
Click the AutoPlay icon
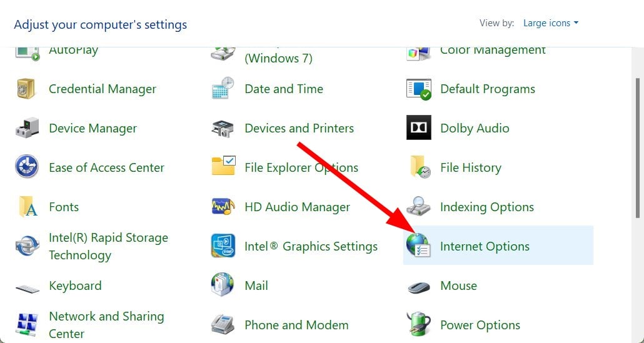(28, 53)
